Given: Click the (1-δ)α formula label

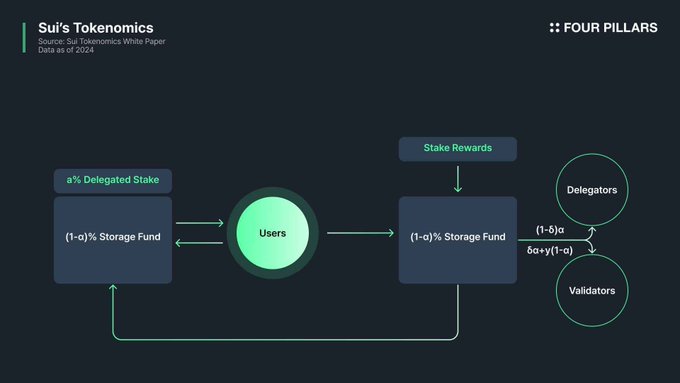Looking at the screenshot, I should pyautogui.click(x=550, y=229).
